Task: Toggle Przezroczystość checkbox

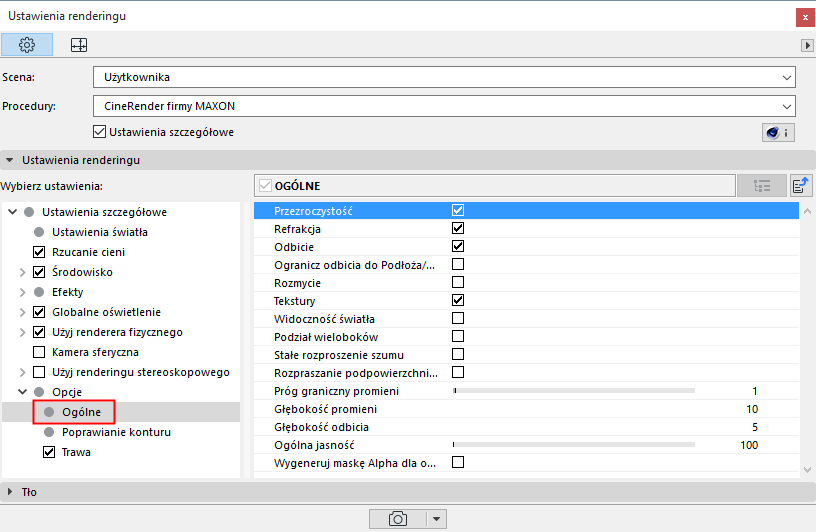Action: point(458,210)
